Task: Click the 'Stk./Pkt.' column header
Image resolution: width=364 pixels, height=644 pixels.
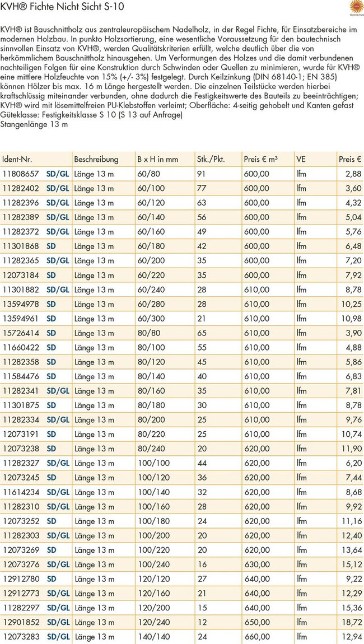Action: pos(211,160)
